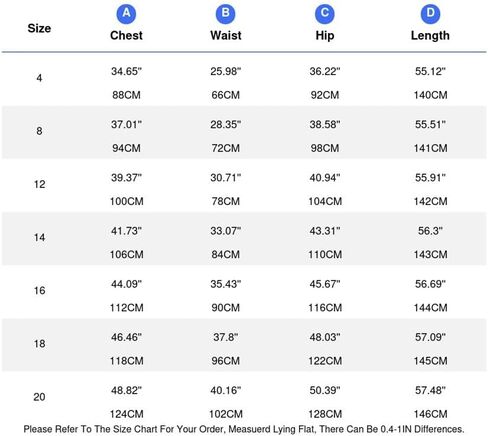The height and width of the screenshot is (436, 488).
Task: Click the blue B circle icon
Action: click(x=225, y=14)
